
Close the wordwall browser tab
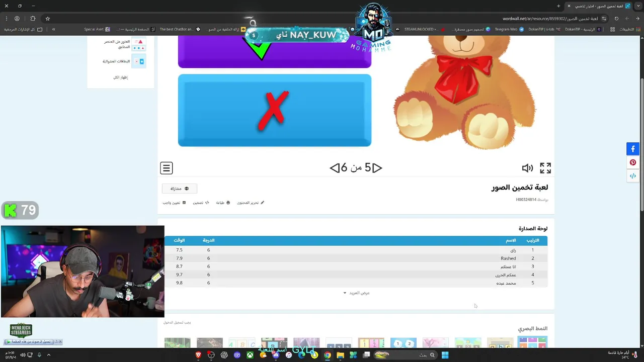coord(569,6)
